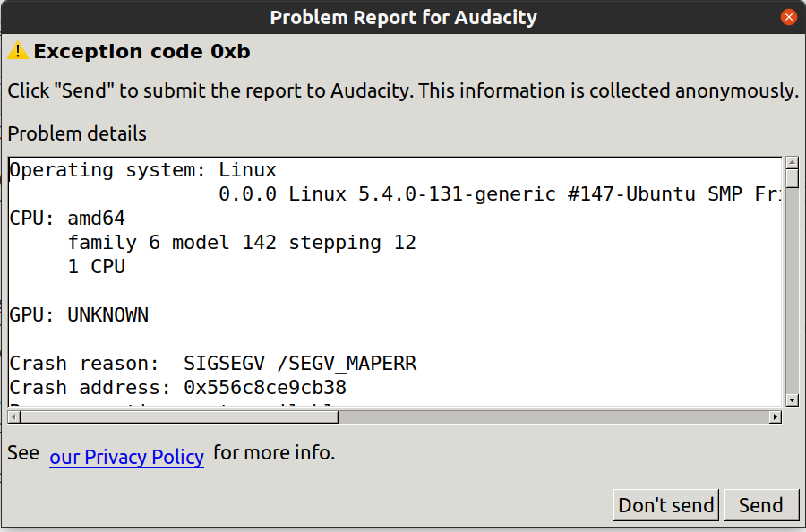Viewport: 806px width, 532px height.
Task: Click the empty horizontal scrollbar track right of the thumb
Action: coord(553,416)
